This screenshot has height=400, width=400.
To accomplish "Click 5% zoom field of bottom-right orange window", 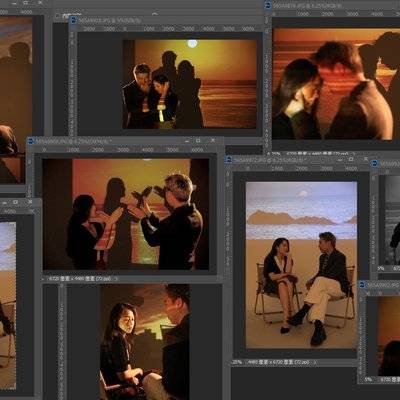I will pyautogui.click(x=368, y=379).
